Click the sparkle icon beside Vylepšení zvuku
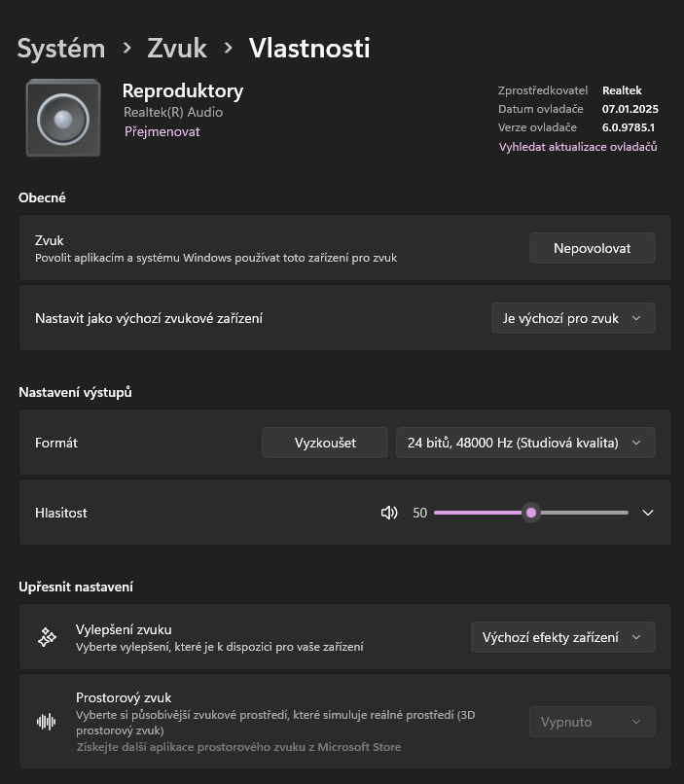Image resolution: width=684 pixels, height=784 pixels. click(47, 637)
